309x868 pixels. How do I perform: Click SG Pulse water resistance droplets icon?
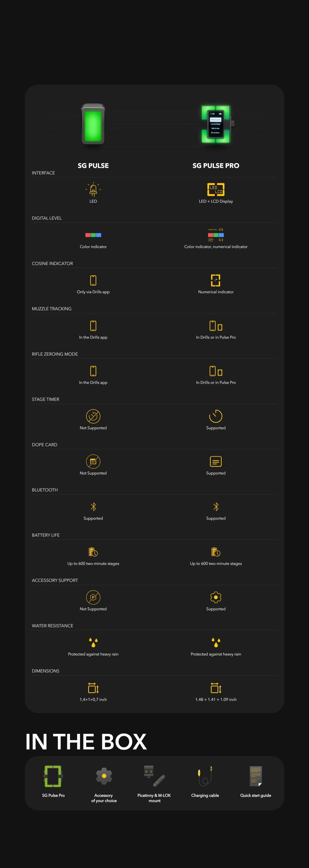click(x=93, y=642)
